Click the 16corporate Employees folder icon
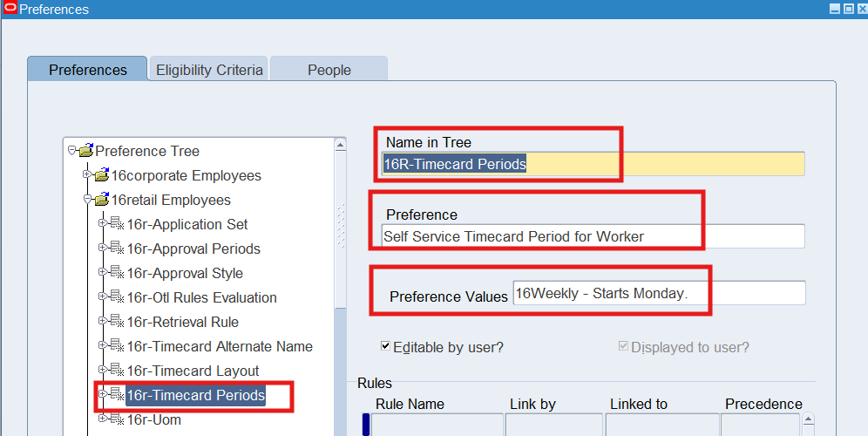 101,175
